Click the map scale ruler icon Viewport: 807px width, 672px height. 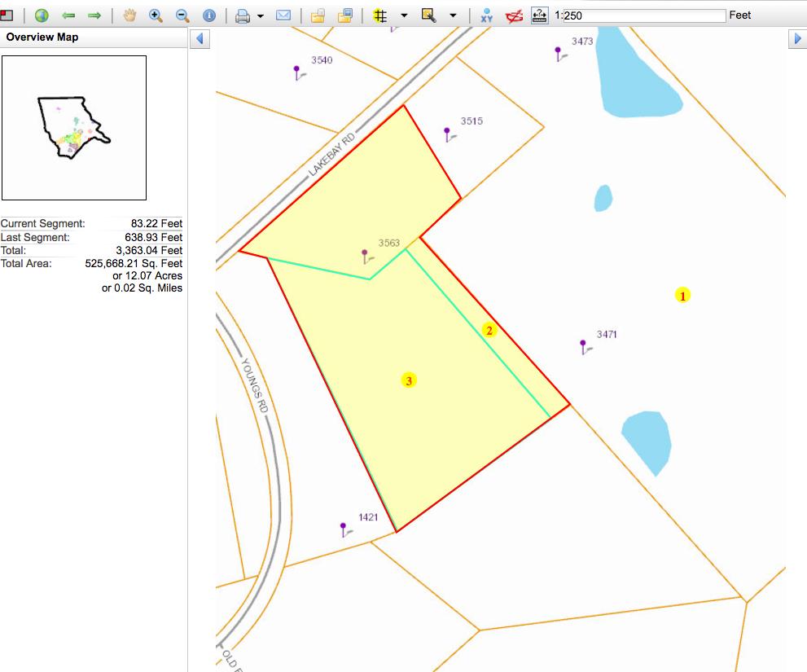(x=539, y=15)
